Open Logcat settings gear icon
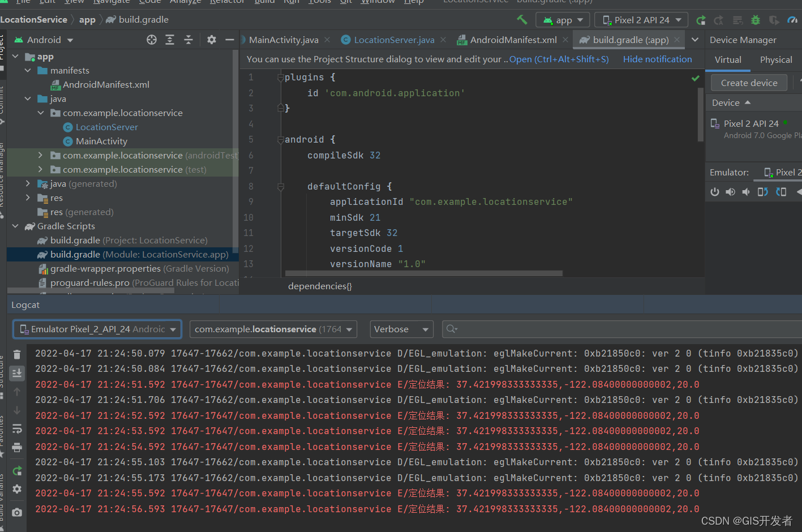The image size is (802, 532). pyautogui.click(x=17, y=489)
